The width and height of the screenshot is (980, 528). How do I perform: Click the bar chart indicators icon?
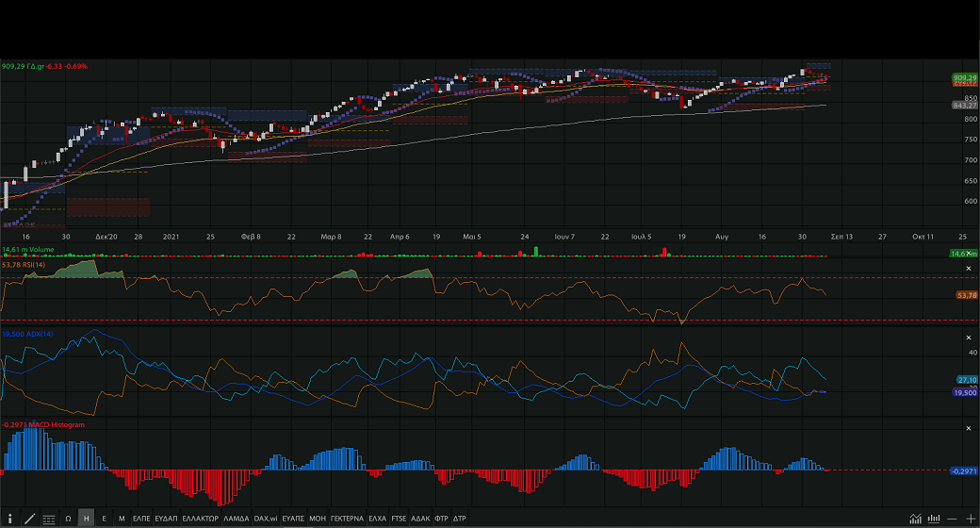point(933,519)
